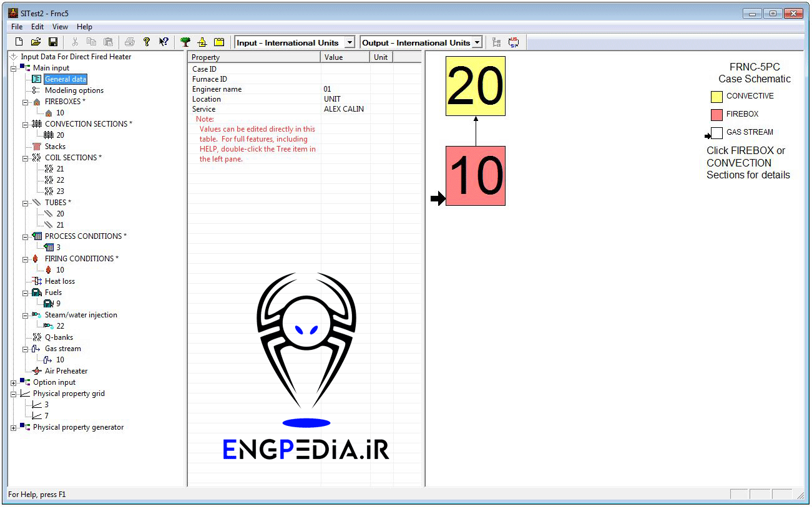Click the Copy toolbar icon
The width and height of the screenshot is (812, 507).
click(x=92, y=42)
